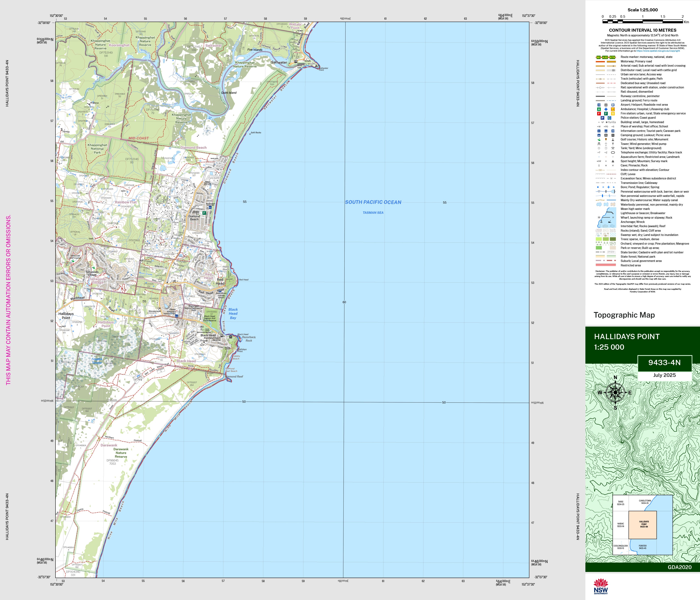Screen dimensions: 700x600
Task: Click the Camping ground legend icon
Action: 599,135
